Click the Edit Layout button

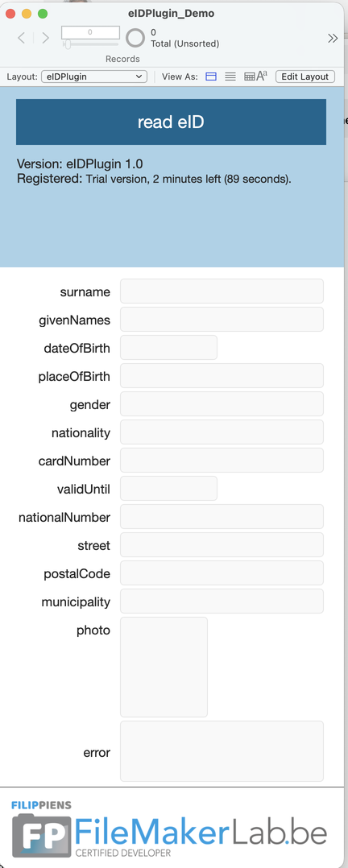pos(305,77)
